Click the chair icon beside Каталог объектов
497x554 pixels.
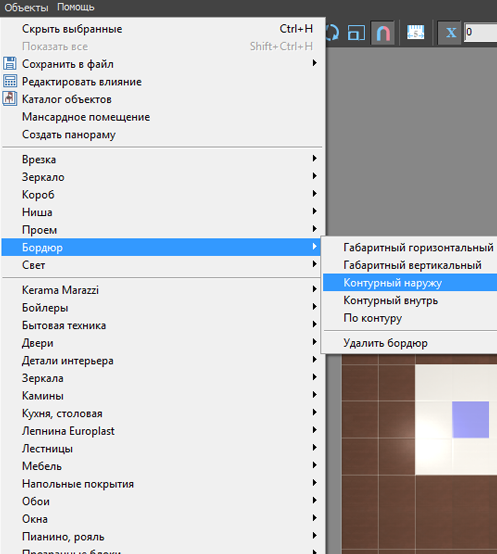10,99
